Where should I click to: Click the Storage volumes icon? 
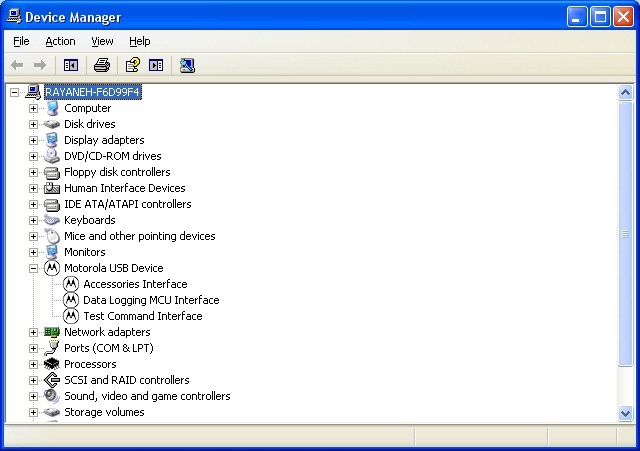(52, 412)
